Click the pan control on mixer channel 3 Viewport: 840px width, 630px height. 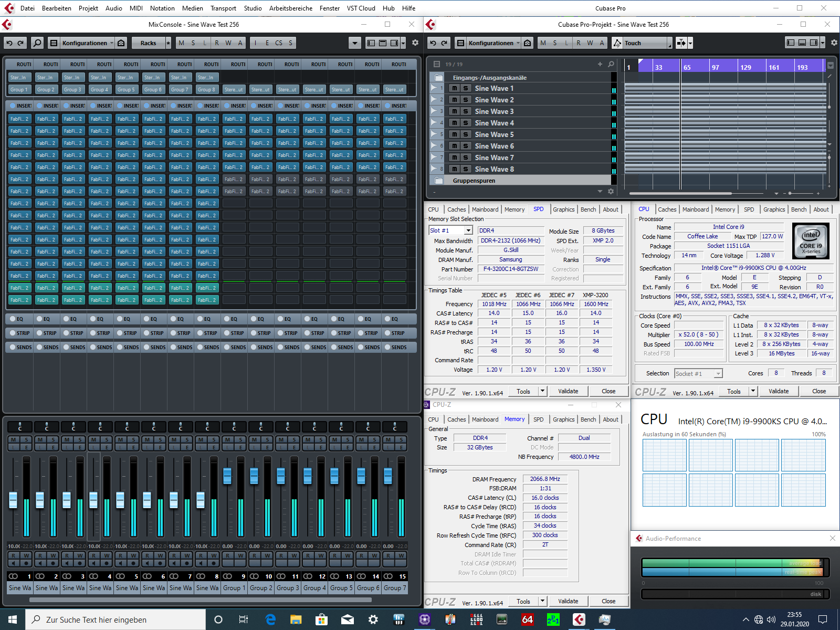(73, 427)
